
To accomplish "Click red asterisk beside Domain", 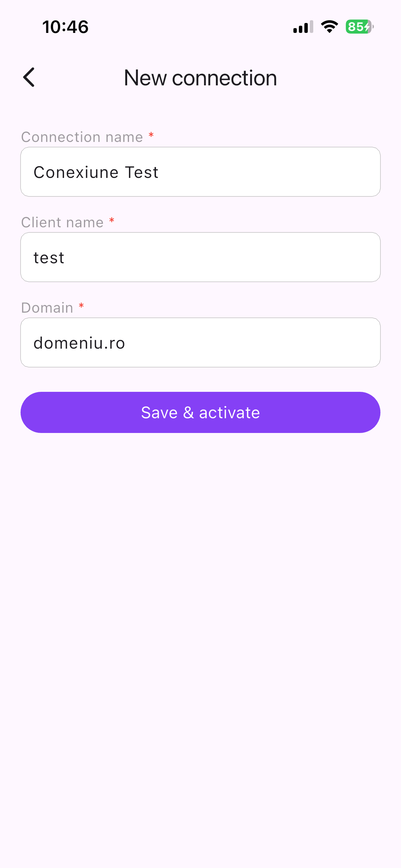I will click(81, 305).
